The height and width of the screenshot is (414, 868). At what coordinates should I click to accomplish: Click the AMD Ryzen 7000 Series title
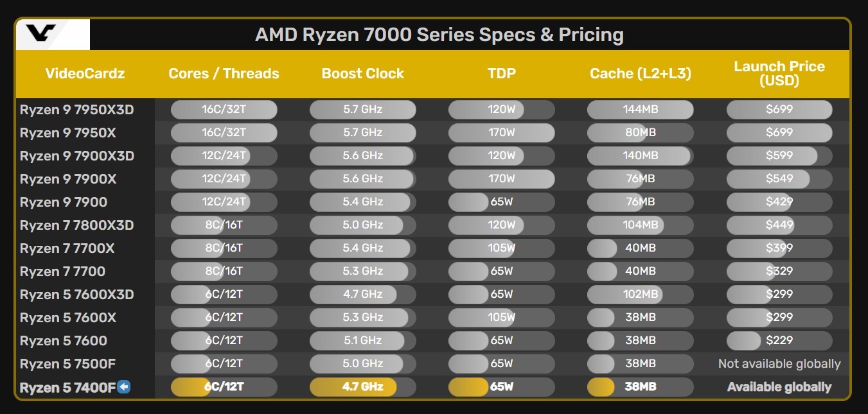point(439,34)
